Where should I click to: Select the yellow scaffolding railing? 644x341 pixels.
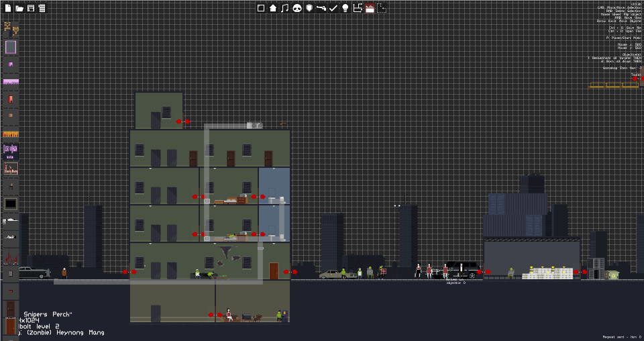[614, 85]
